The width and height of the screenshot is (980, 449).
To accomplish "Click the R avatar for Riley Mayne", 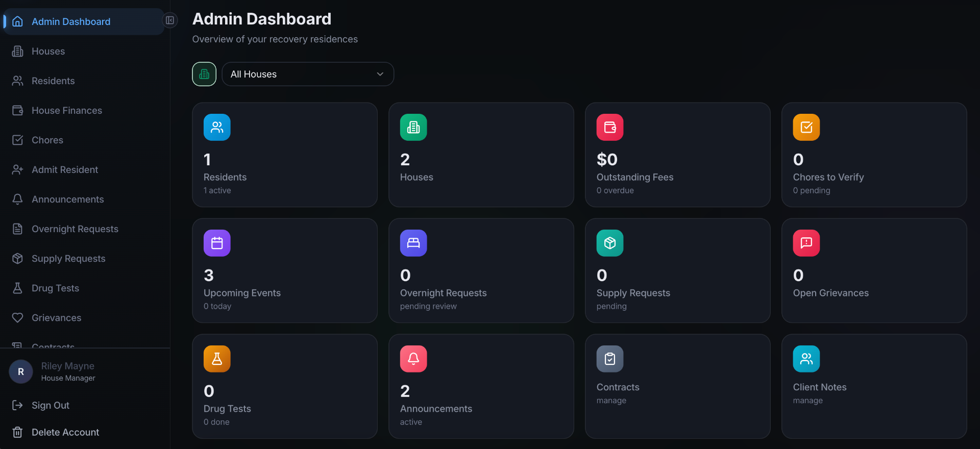I will (21, 371).
